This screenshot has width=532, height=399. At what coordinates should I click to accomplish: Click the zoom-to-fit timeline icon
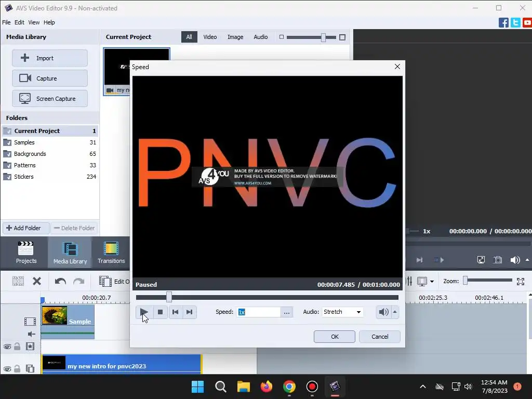[x=521, y=281]
